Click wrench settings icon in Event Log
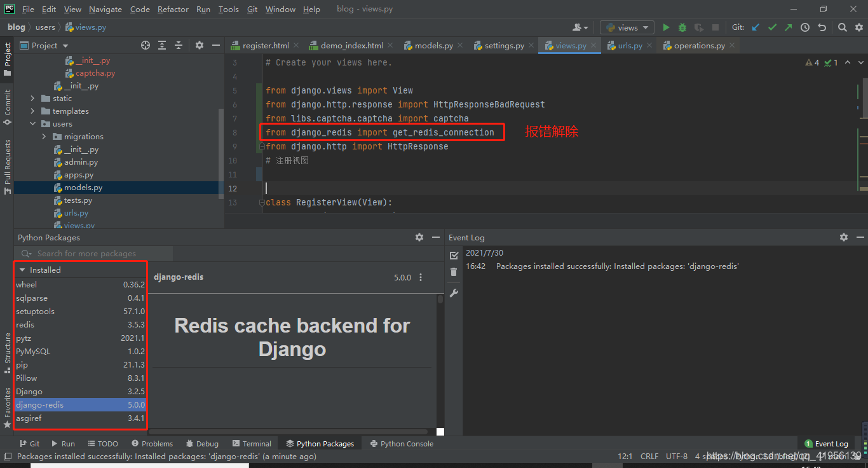 pyautogui.click(x=454, y=293)
